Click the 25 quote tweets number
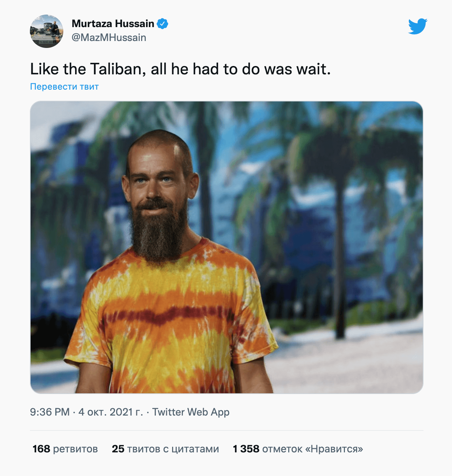 click(118, 449)
